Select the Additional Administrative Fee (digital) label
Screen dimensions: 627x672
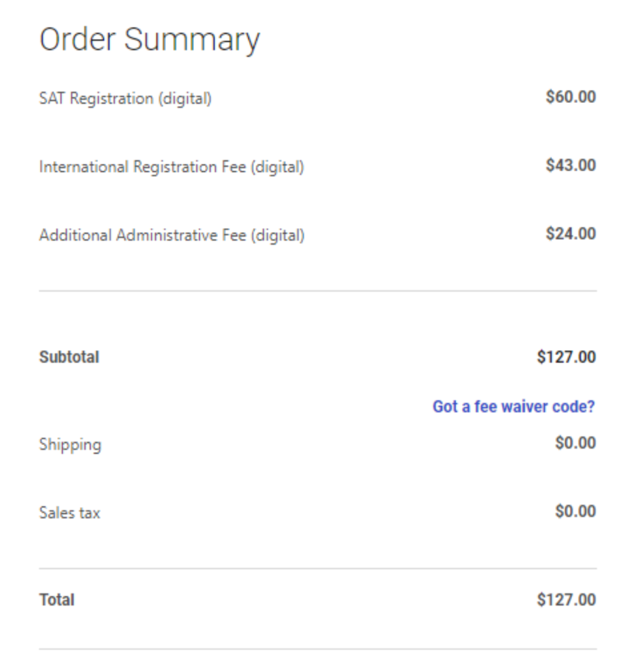[172, 235]
